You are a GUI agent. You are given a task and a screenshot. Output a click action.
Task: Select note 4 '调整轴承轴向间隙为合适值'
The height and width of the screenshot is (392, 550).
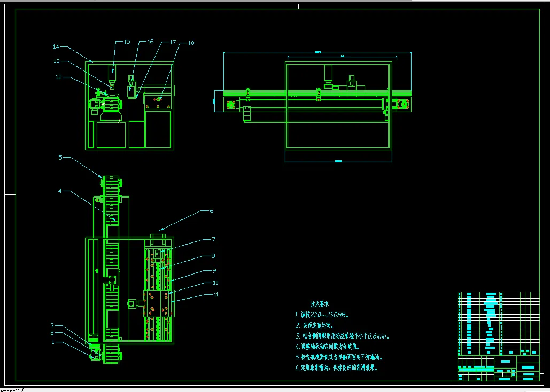pos(327,347)
